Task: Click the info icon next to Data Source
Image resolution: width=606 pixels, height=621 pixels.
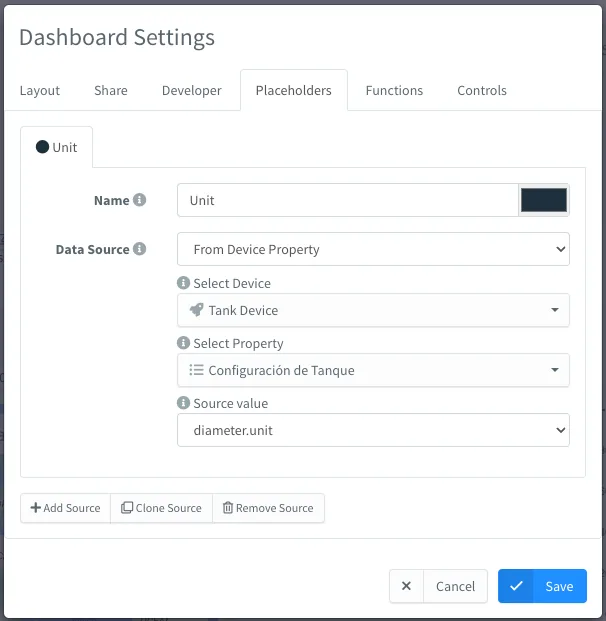Action: pyautogui.click(x=139, y=249)
